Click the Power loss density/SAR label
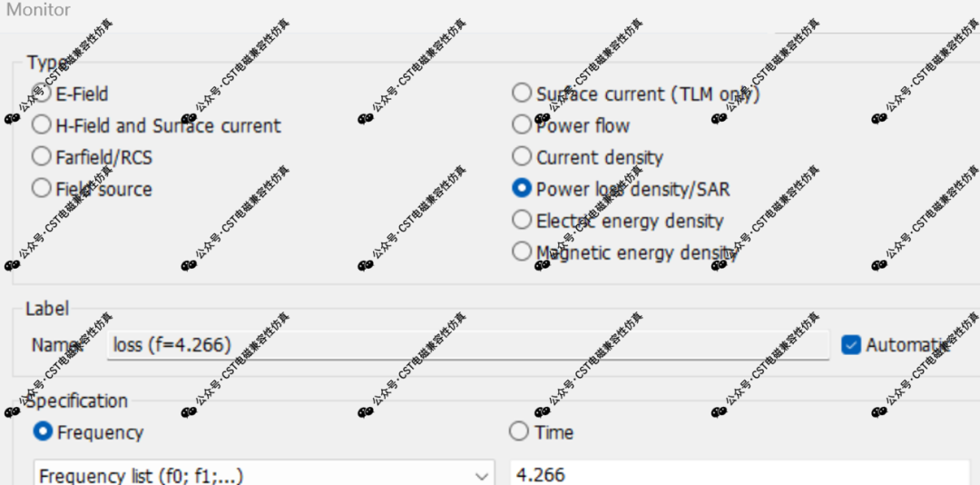Viewport: 980px width, 485px height. click(632, 189)
